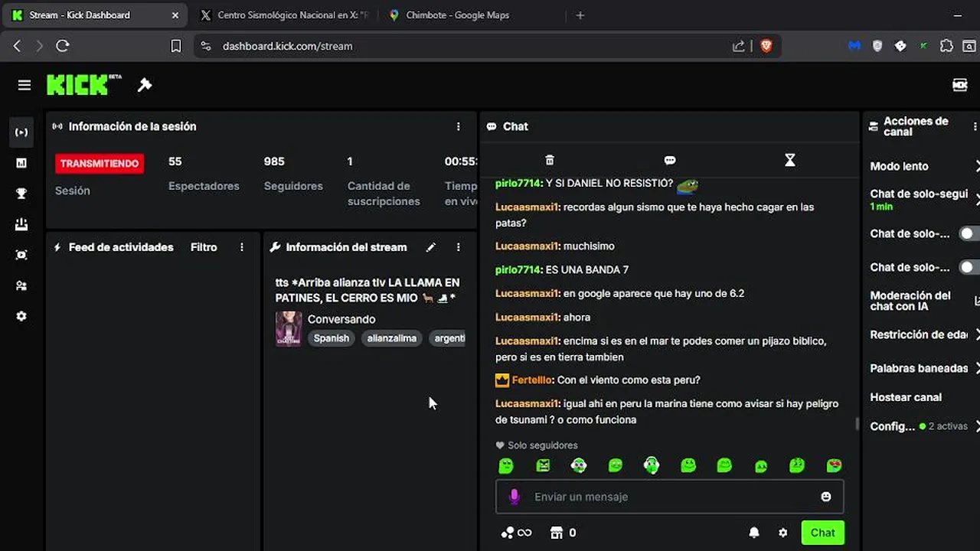Open options menu for Información de la sesión

(x=459, y=126)
